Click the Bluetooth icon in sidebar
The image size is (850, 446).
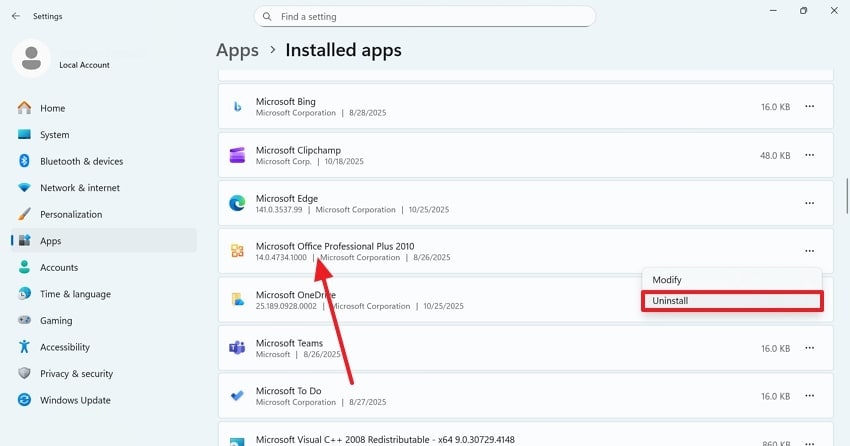coord(24,161)
